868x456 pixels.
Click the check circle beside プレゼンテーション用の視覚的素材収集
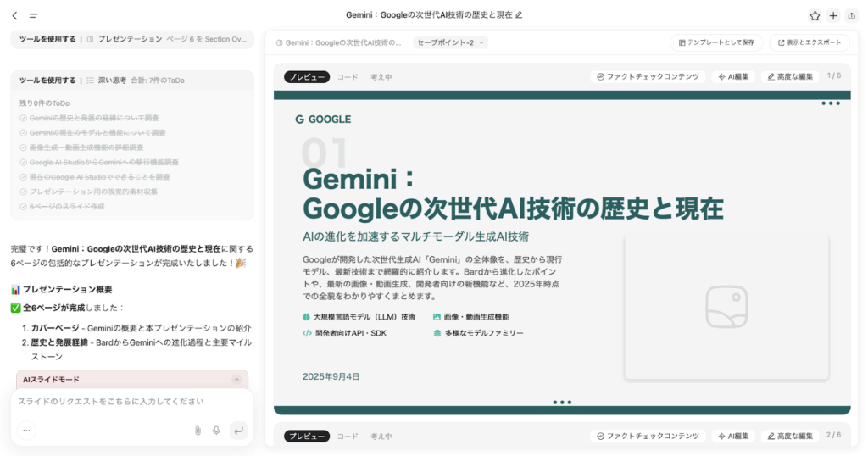click(x=24, y=192)
